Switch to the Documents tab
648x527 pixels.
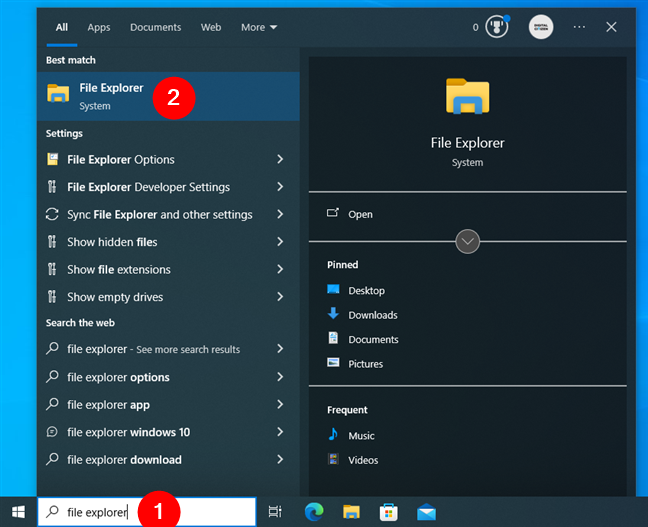pos(155,27)
